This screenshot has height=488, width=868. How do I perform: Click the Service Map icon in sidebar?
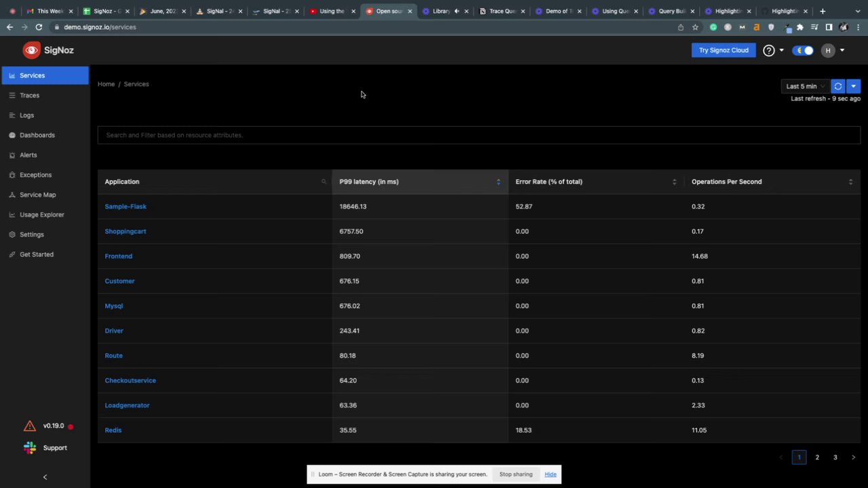12,195
